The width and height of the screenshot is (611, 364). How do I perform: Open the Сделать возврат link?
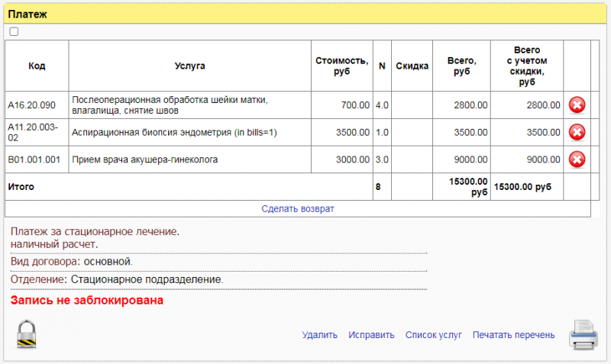[298, 208]
